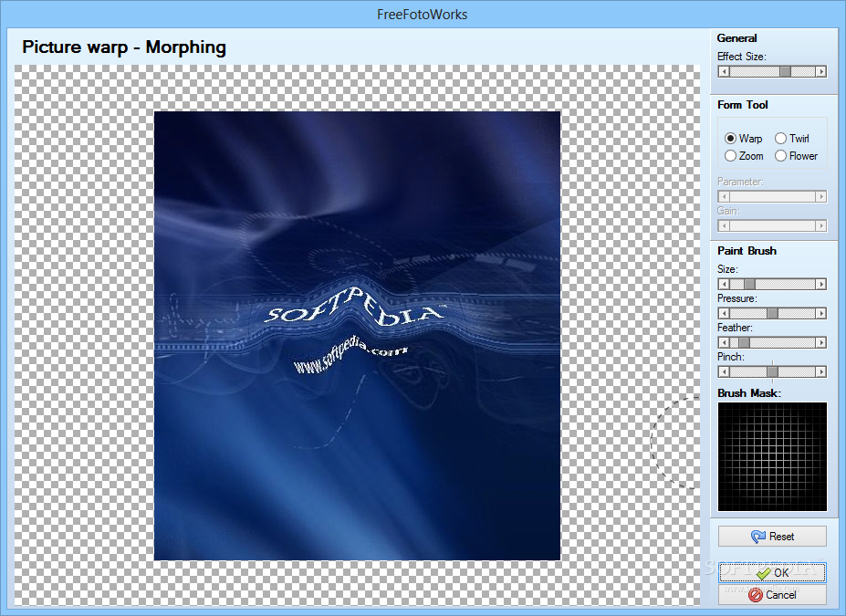Choose the Flower form tool
Image resolution: width=846 pixels, height=616 pixels.
click(x=797, y=156)
